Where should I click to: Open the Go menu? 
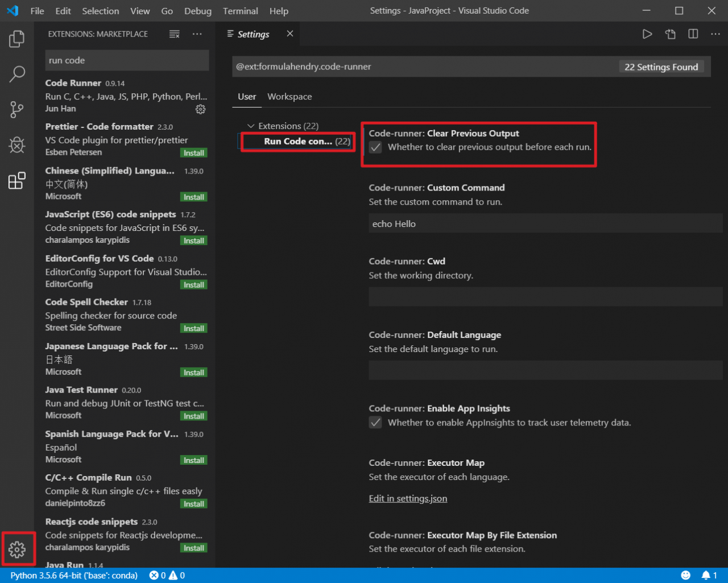pos(167,11)
